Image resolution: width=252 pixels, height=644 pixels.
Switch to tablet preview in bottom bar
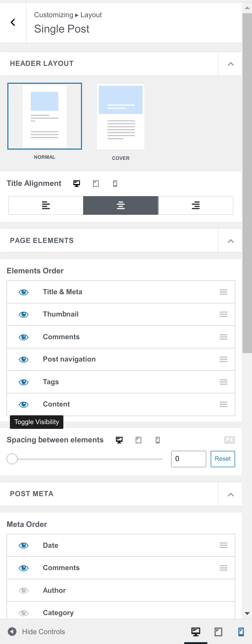point(218,632)
